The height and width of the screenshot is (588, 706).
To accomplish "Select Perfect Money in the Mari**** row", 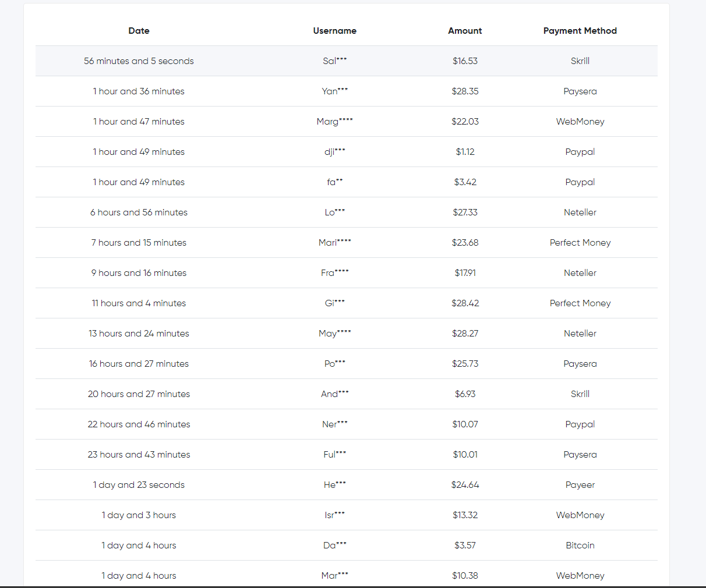I will coord(580,243).
